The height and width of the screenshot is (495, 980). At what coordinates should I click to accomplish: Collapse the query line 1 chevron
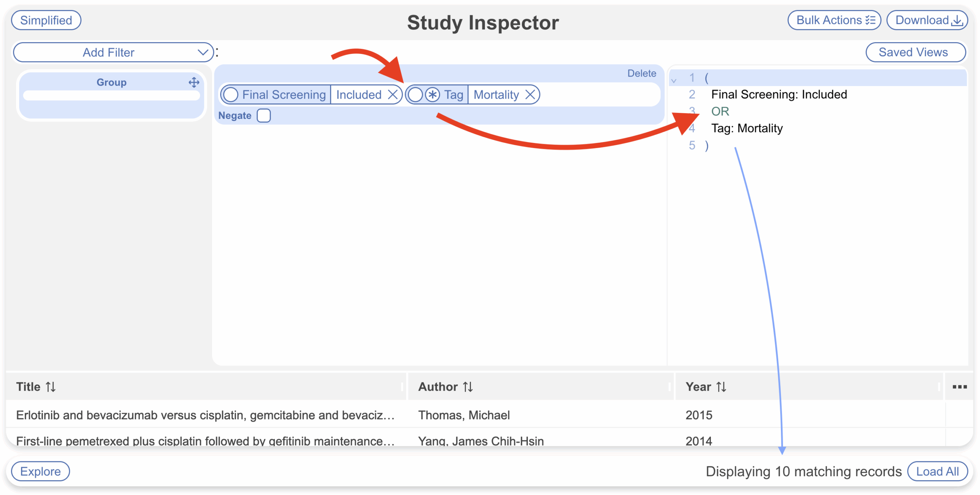click(x=674, y=80)
